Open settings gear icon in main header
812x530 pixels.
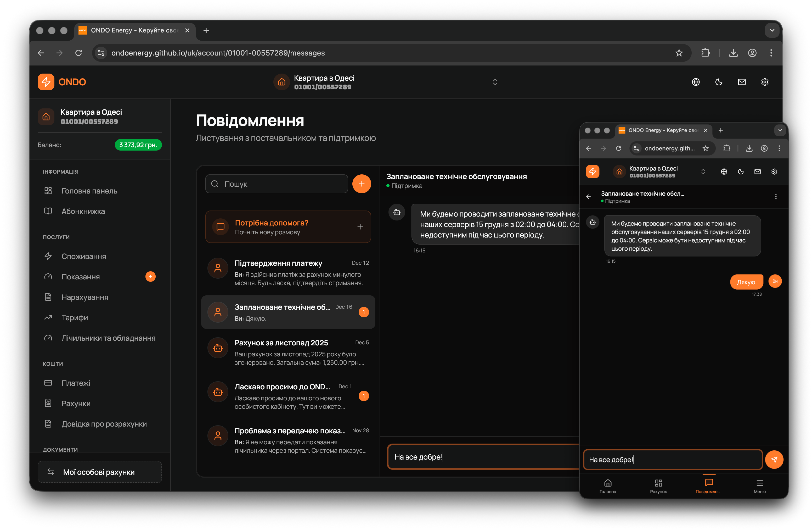click(x=765, y=82)
